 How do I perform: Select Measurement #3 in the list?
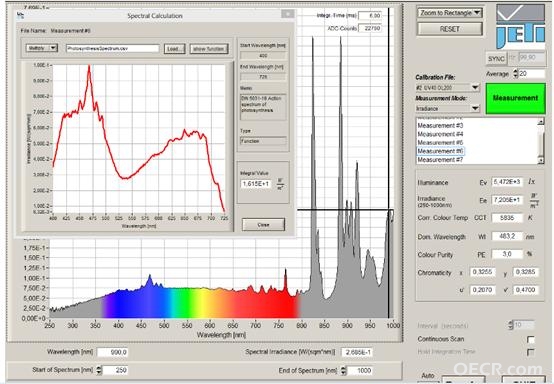[x=440, y=125]
